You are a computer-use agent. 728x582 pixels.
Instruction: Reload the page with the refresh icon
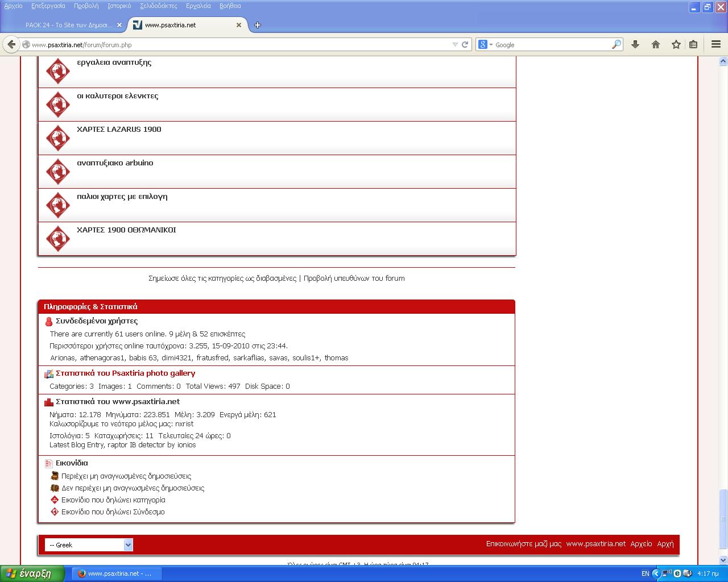(465, 44)
